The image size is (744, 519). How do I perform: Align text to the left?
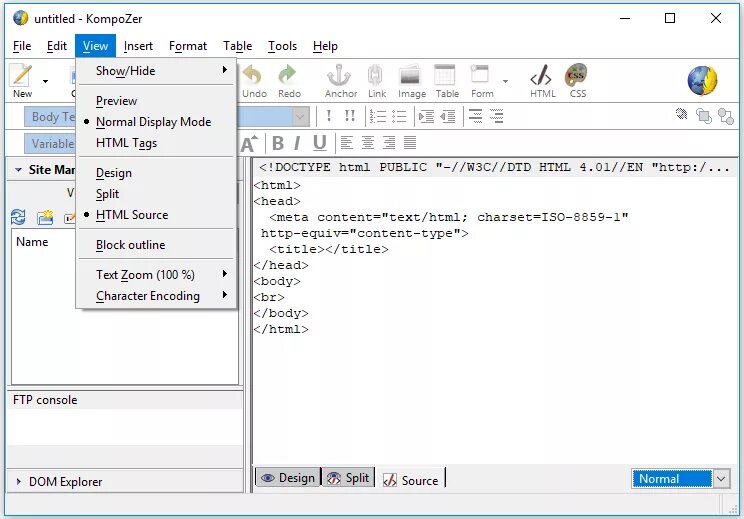[x=346, y=143]
